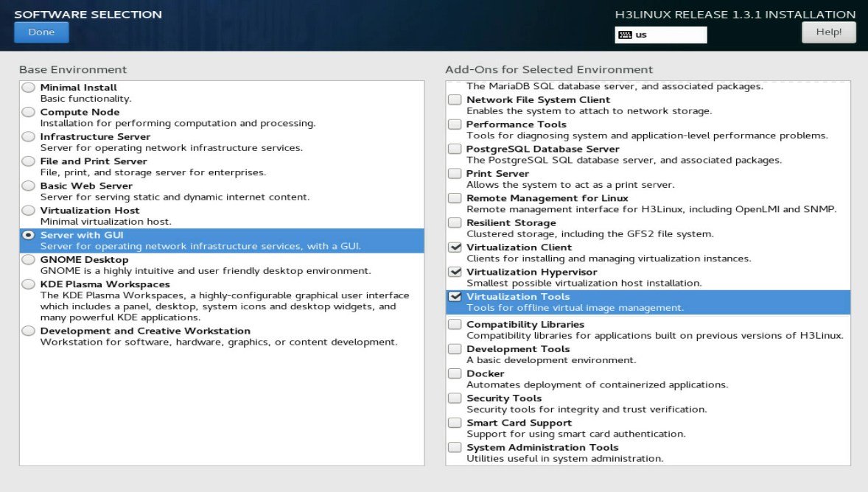Click 'Tools for offline virtual image management.'

point(575,308)
